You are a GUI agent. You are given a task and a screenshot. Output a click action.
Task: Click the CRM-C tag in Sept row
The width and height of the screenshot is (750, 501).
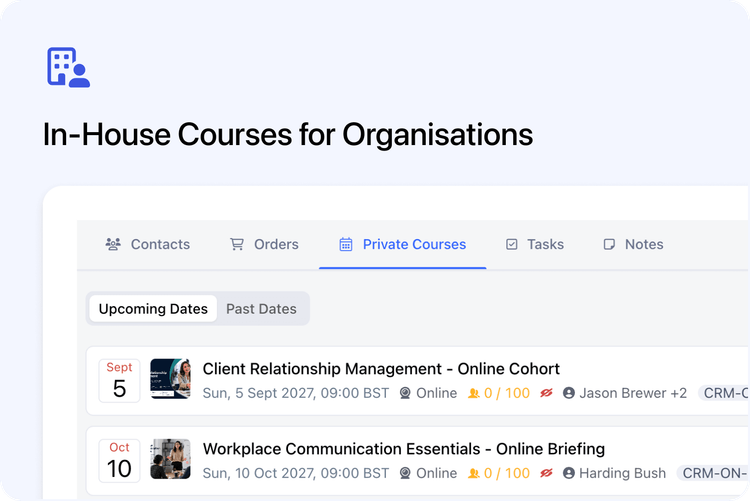[723, 393]
